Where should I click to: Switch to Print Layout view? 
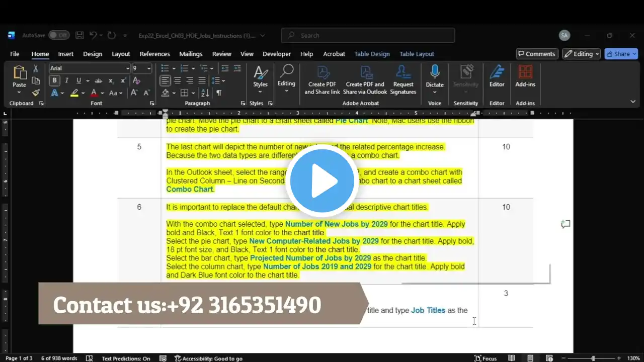pos(530,358)
